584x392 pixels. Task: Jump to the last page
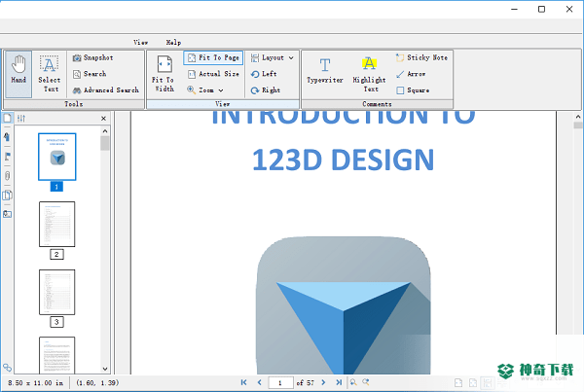[x=339, y=382]
